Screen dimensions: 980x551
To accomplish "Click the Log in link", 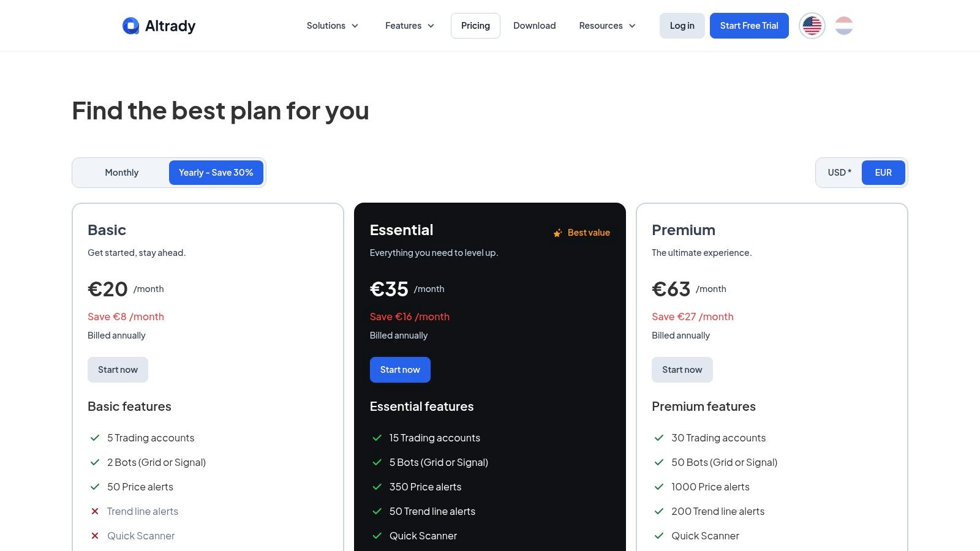I will coord(682,26).
